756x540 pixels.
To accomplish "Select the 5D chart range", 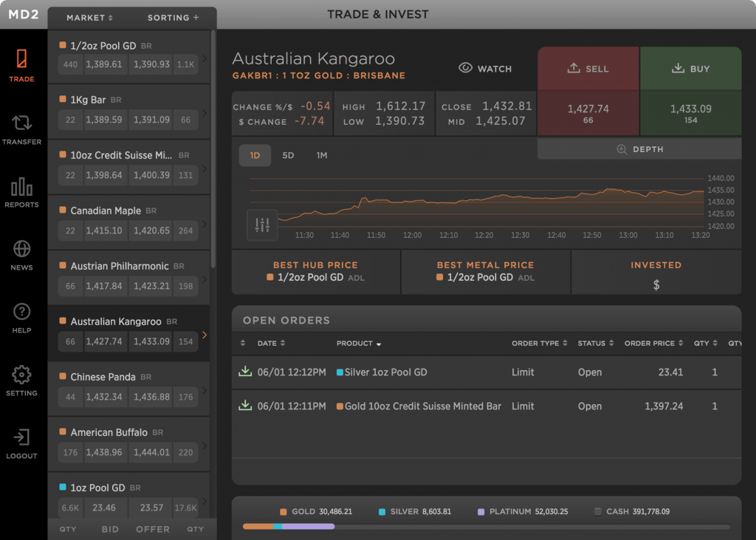I will [288, 155].
